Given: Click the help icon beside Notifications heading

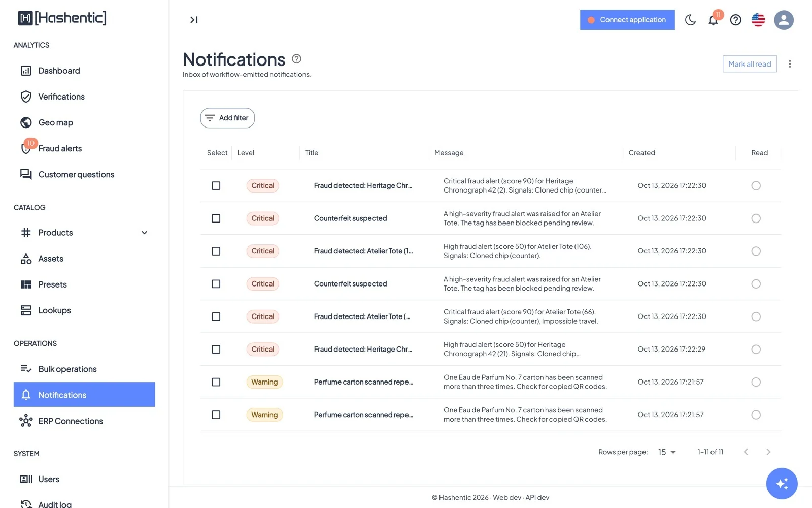Looking at the screenshot, I should [x=297, y=59].
